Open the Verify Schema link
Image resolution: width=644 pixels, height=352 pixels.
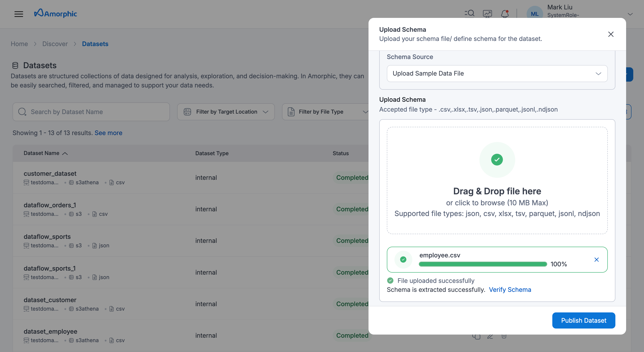(510, 290)
